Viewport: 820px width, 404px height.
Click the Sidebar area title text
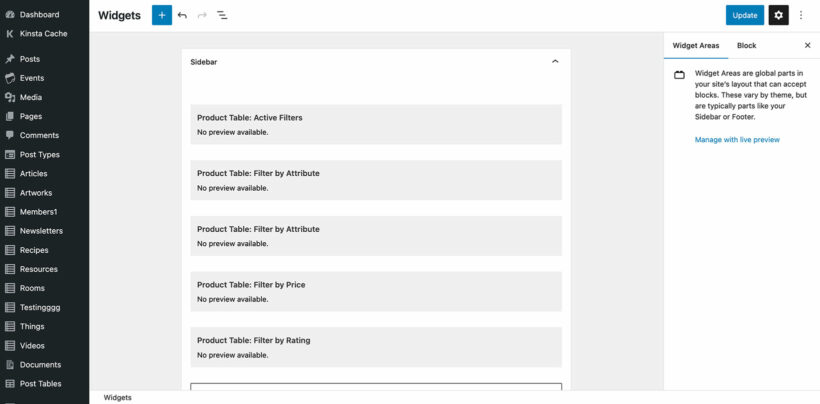[203, 62]
